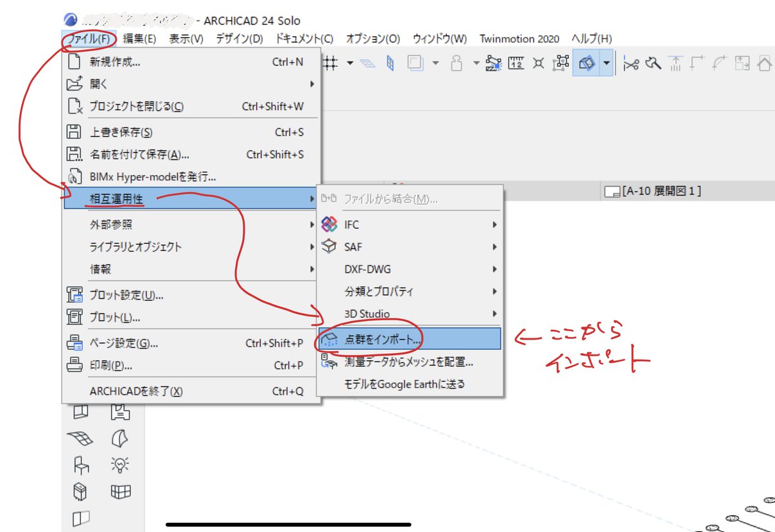Choose プロット設定(U)...
The width and height of the screenshot is (775, 532).
(191, 296)
